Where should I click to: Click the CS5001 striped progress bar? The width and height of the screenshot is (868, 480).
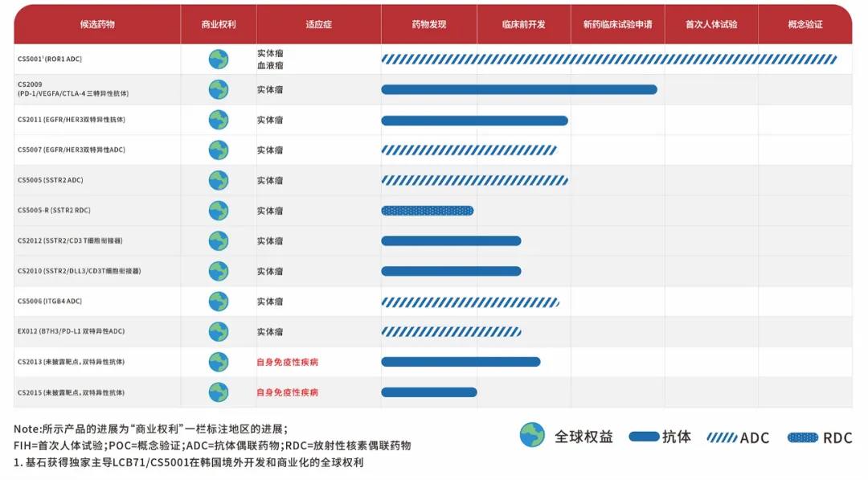(x=608, y=59)
